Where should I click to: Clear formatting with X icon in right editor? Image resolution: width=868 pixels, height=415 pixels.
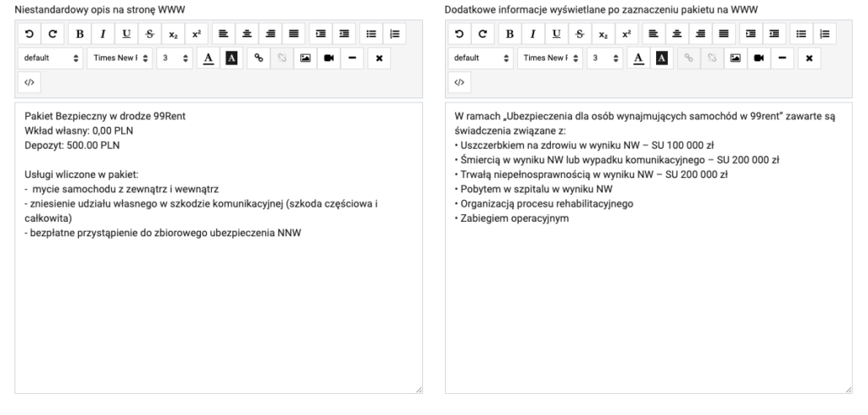coord(810,58)
